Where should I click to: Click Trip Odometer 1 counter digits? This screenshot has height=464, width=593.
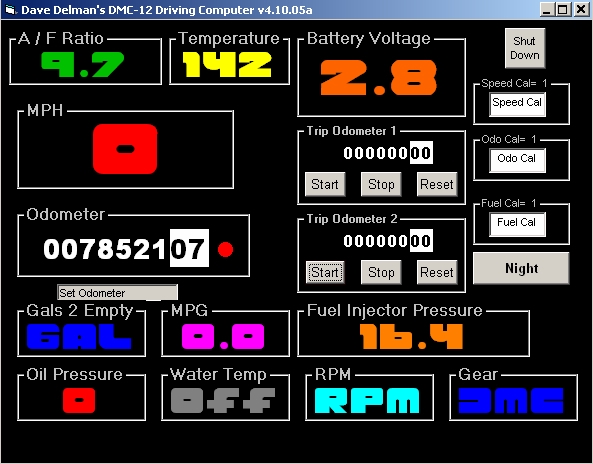(x=388, y=153)
